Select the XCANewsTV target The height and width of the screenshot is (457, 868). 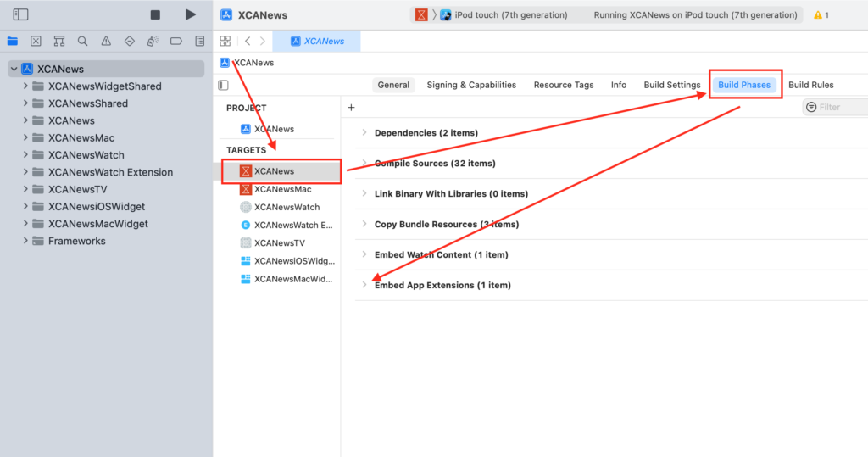point(273,243)
